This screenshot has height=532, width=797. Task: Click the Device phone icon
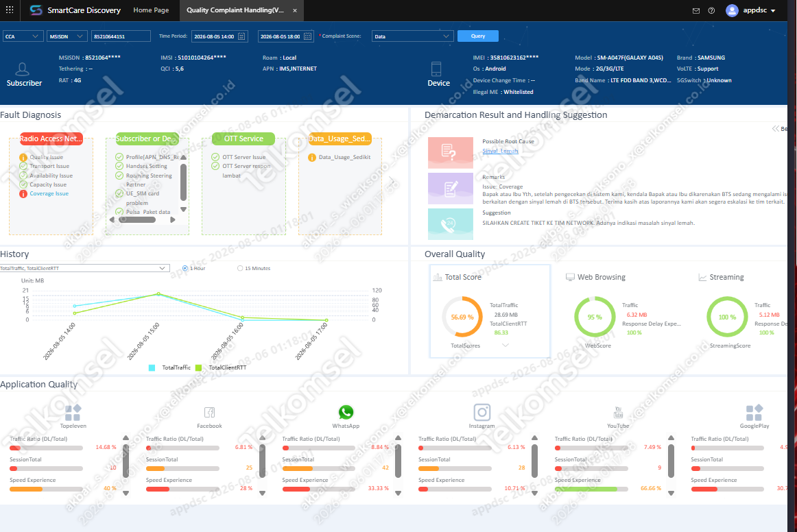point(436,69)
